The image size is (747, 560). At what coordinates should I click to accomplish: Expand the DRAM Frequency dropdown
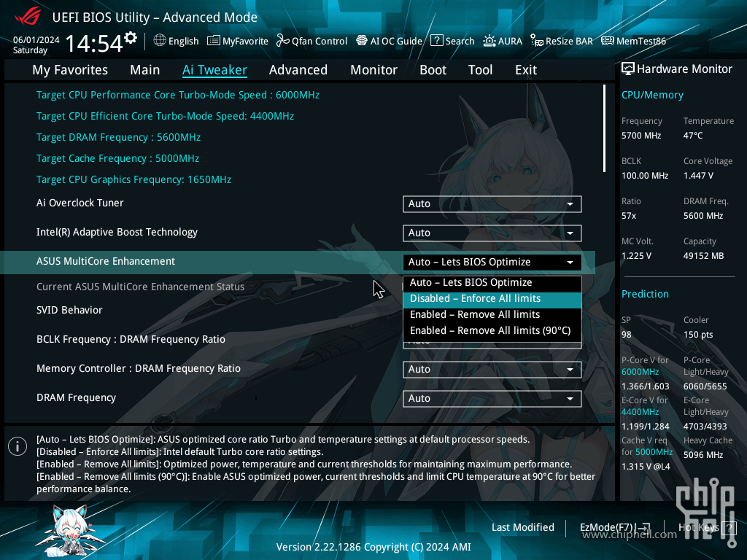point(492,399)
